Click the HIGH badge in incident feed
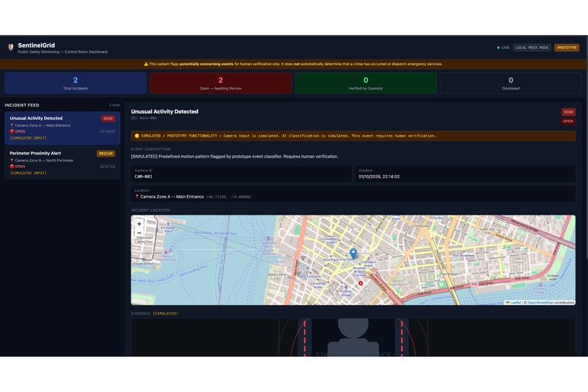The width and height of the screenshot is (588, 392). coord(108,118)
